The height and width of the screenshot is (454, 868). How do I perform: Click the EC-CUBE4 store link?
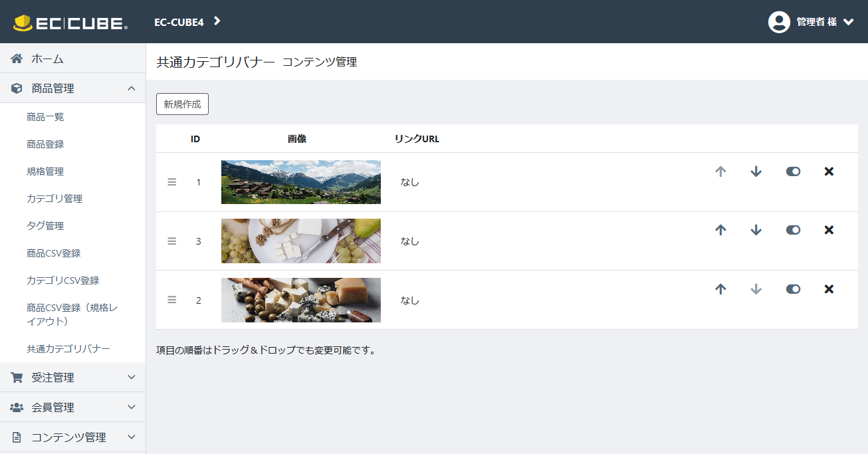(179, 21)
